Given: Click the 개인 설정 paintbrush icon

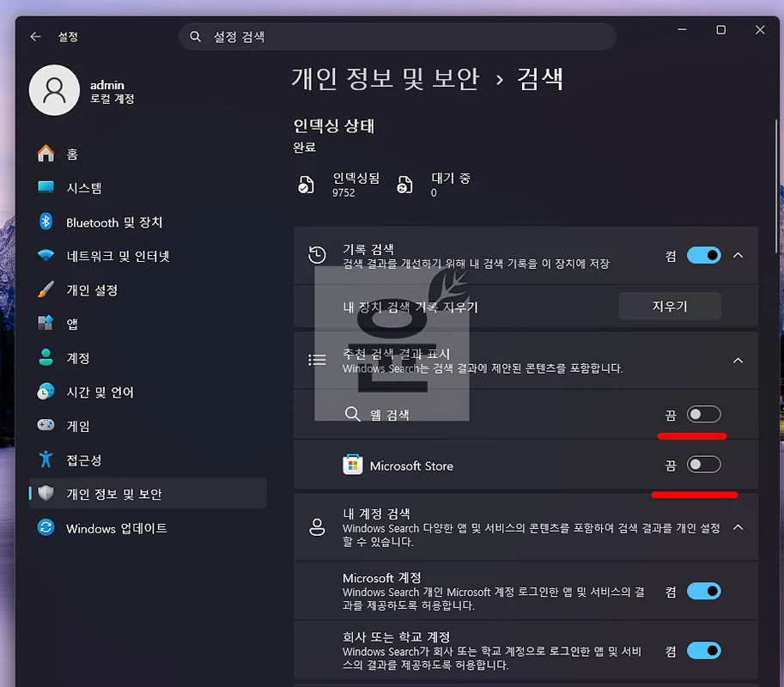Looking at the screenshot, I should pyautogui.click(x=46, y=289).
